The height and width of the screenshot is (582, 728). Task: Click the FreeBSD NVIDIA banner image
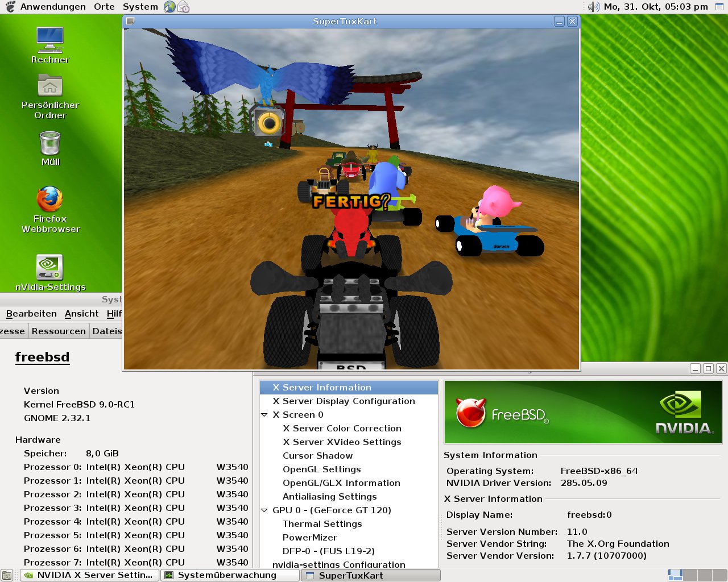(583, 412)
